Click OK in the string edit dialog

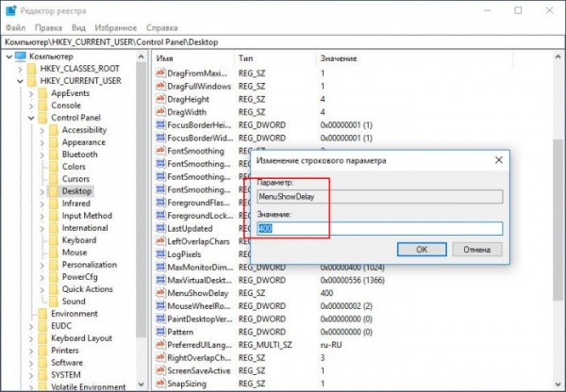(422, 250)
